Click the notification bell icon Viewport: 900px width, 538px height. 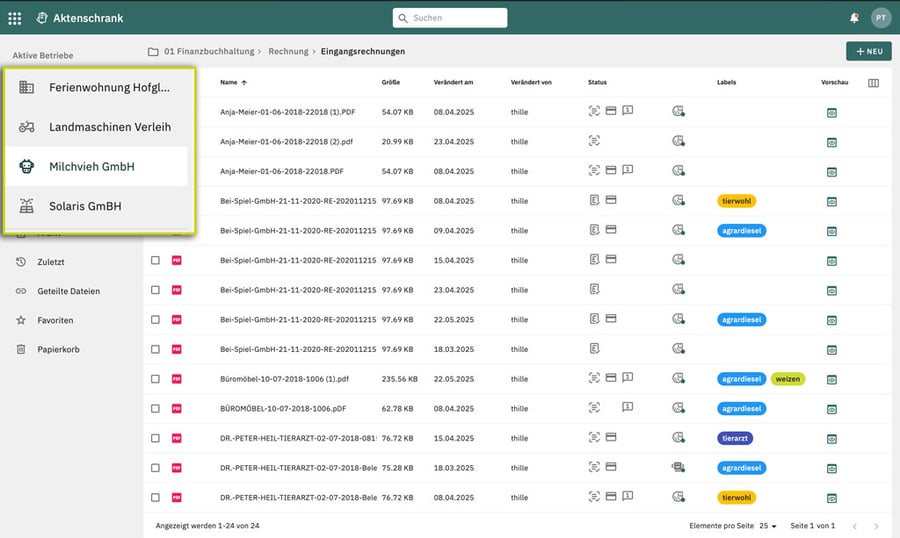(x=854, y=18)
